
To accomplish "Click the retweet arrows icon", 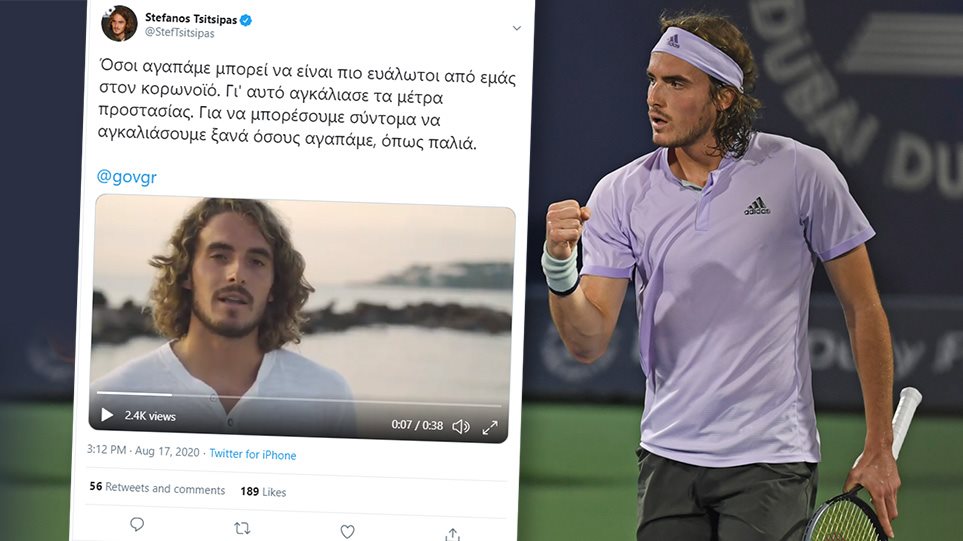I will pyautogui.click(x=242, y=527).
